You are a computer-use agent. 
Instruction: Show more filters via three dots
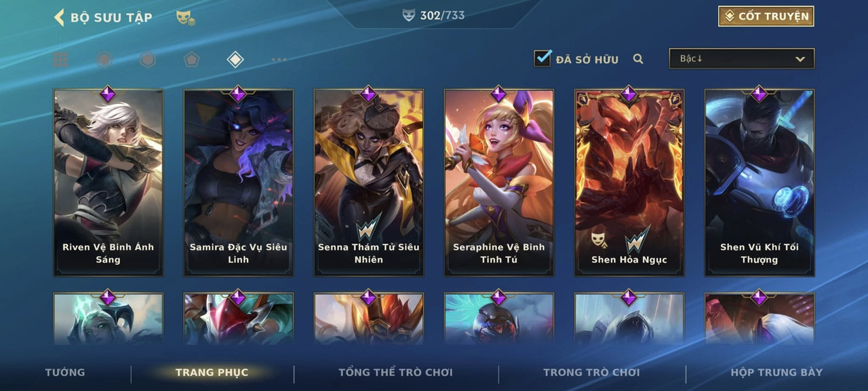click(x=279, y=60)
